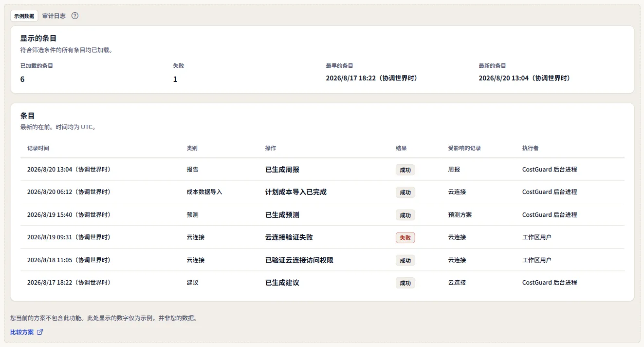Select the 已生成建议 operation entry
Image resolution: width=644 pixels, height=347 pixels.
coord(282,283)
